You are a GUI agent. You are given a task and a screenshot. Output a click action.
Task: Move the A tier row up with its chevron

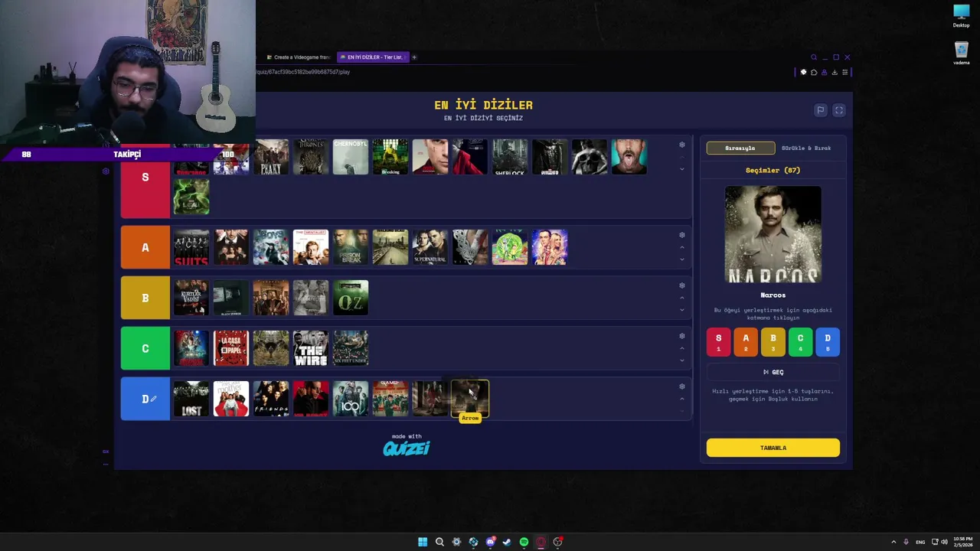click(682, 247)
